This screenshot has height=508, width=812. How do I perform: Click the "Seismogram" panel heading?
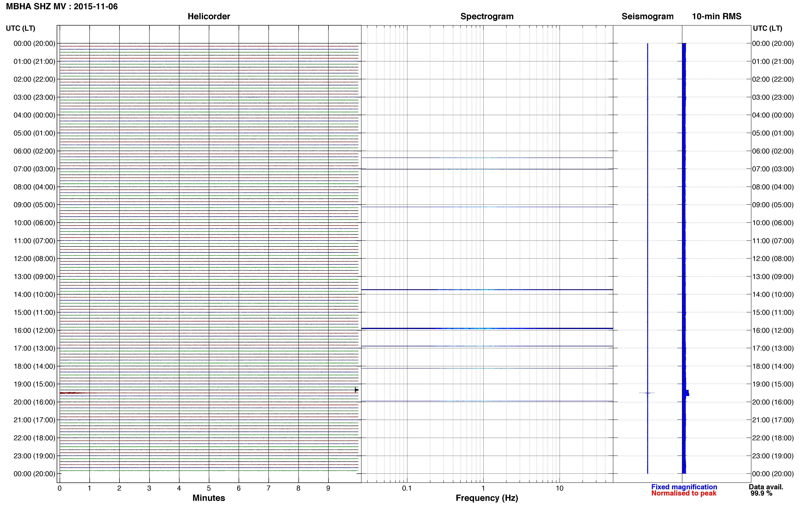coord(648,16)
